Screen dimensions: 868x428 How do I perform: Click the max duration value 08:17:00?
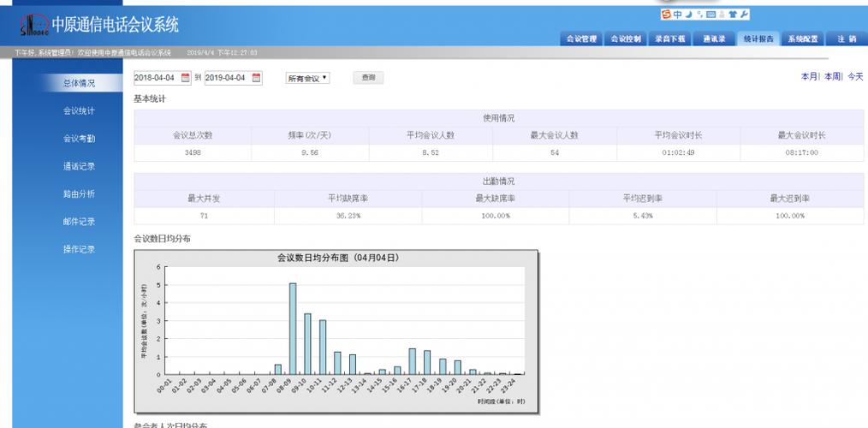pos(801,153)
